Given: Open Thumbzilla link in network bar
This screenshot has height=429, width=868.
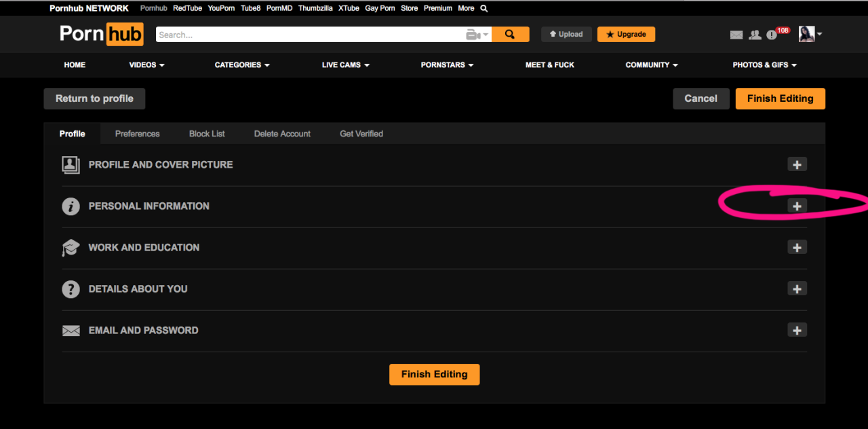Looking at the screenshot, I should (315, 8).
